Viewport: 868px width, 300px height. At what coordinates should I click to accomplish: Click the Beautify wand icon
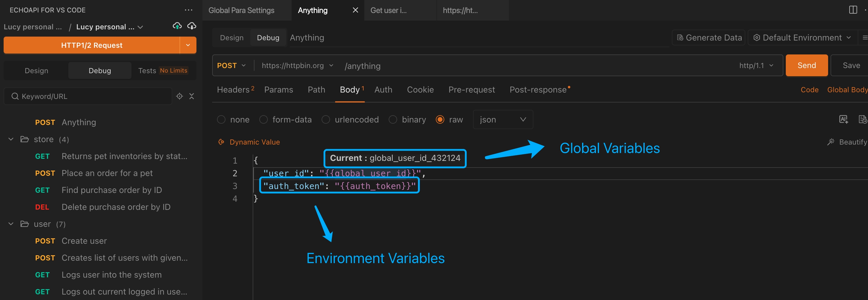coord(831,142)
